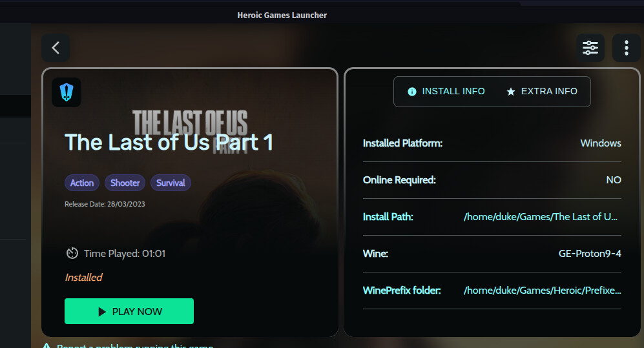
Task: Switch to the EXTRA INFO tab
Action: click(x=542, y=92)
